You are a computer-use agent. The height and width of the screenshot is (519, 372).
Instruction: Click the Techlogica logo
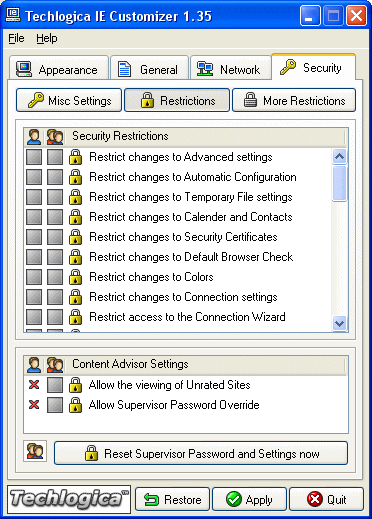click(x=69, y=499)
